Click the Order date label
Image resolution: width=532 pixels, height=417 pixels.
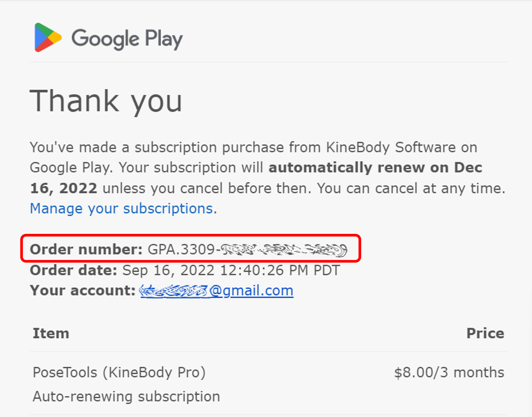73,271
